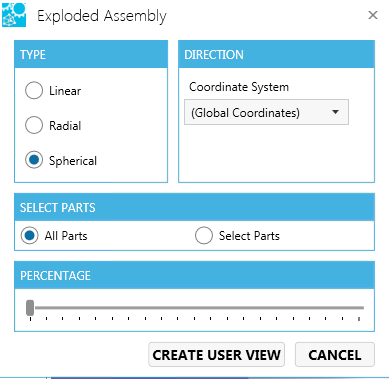Viewport: 389px width, 379px height.
Task: Click the dropdown arrow beside Global Coordinates
Action: (335, 112)
